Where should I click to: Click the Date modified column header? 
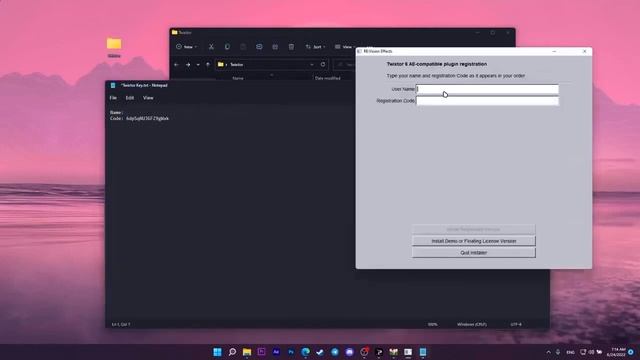tap(327, 78)
